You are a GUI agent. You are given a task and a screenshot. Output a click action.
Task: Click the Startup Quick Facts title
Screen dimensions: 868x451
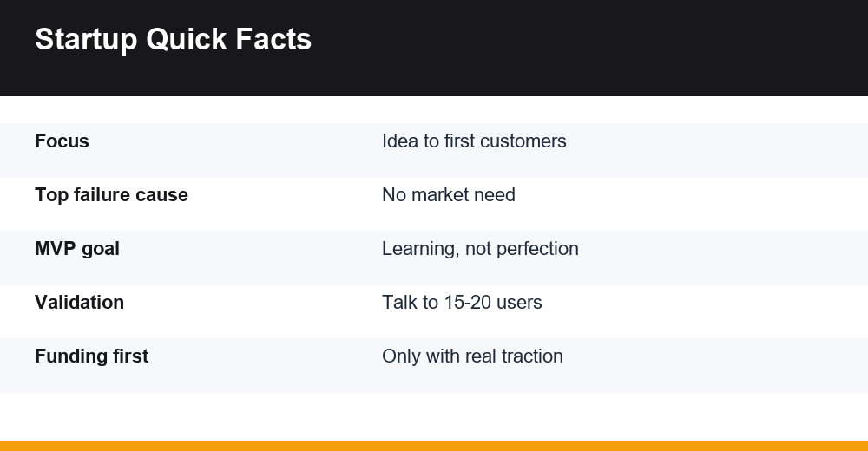click(x=174, y=40)
